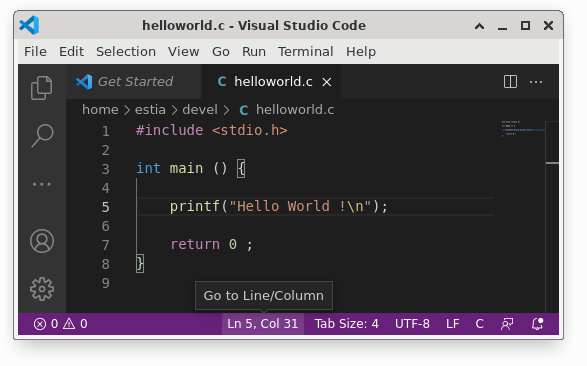Open the View menu

183,51
